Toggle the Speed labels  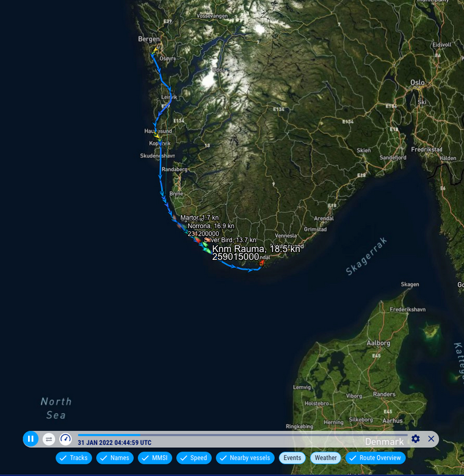pyautogui.click(x=194, y=458)
